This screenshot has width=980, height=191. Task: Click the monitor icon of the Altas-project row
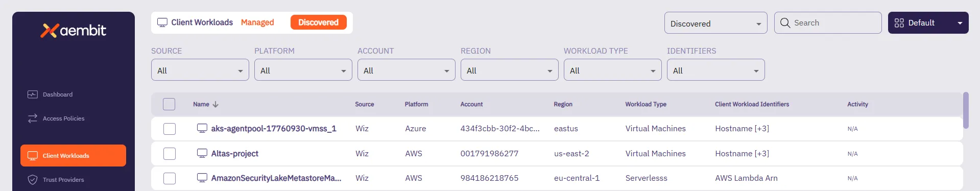coord(202,153)
